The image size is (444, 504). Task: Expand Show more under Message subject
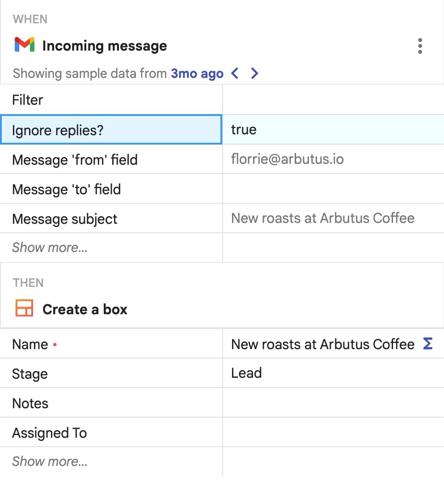pyautogui.click(x=50, y=248)
